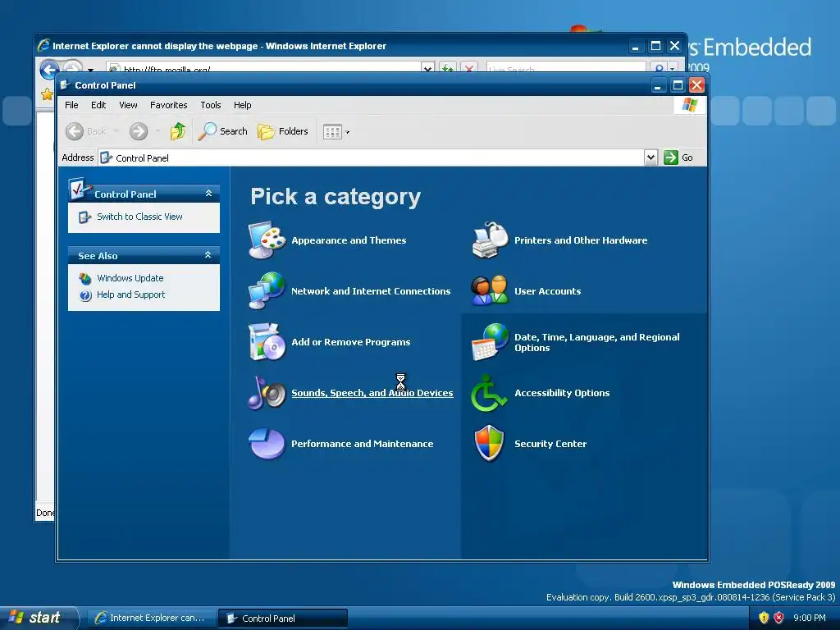This screenshot has width=840, height=630.
Task: Click the Date, Time, Language globe icon
Action: click(490, 342)
